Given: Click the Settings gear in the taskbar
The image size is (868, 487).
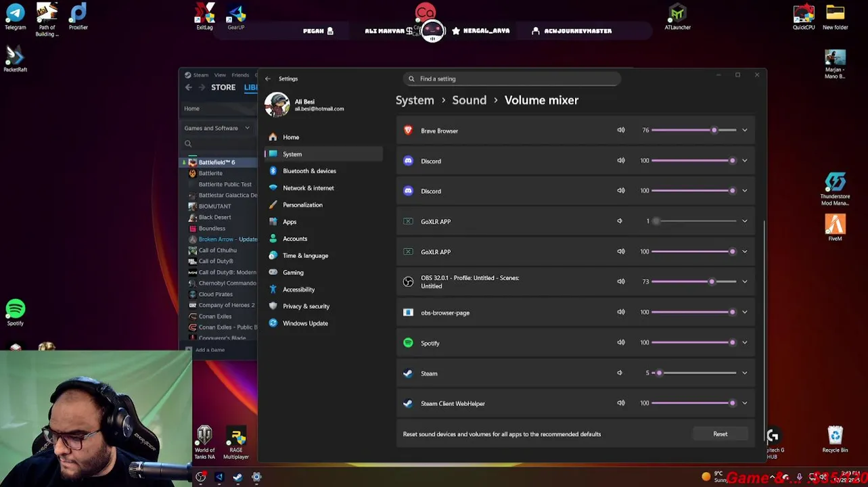Looking at the screenshot, I should click(256, 478).
